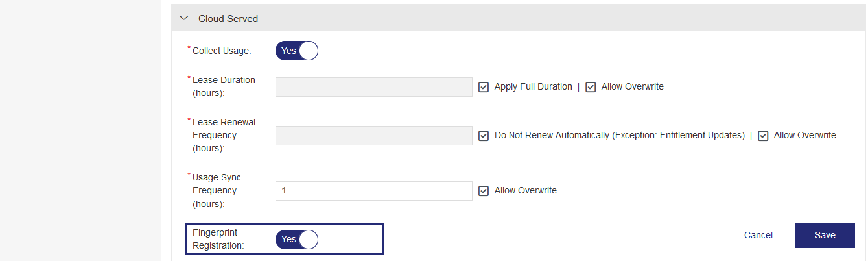
Task: Click the Collect Usage field label
Action: 222,51
